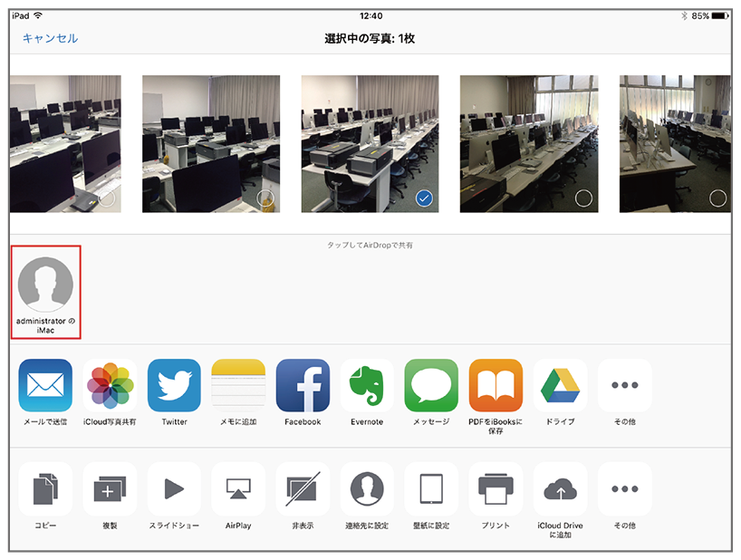Select the fourth photo's selection circle

point(583,198)
